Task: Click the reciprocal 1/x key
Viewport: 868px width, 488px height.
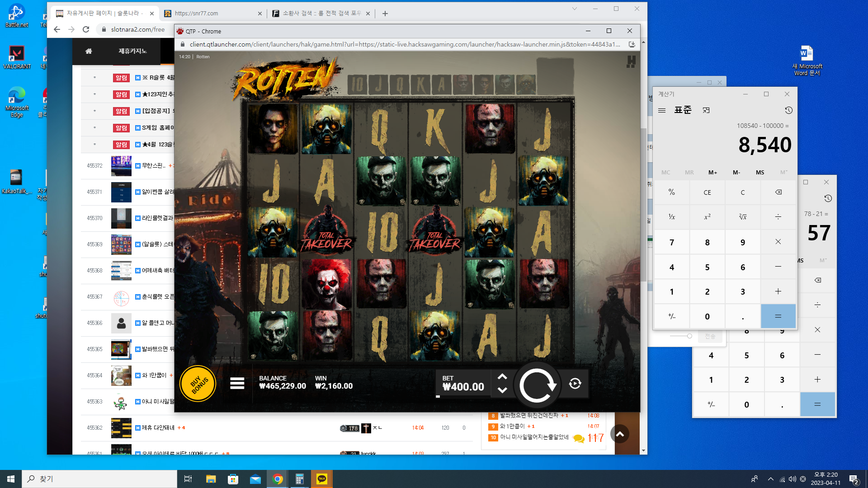Action: [672, 217]
